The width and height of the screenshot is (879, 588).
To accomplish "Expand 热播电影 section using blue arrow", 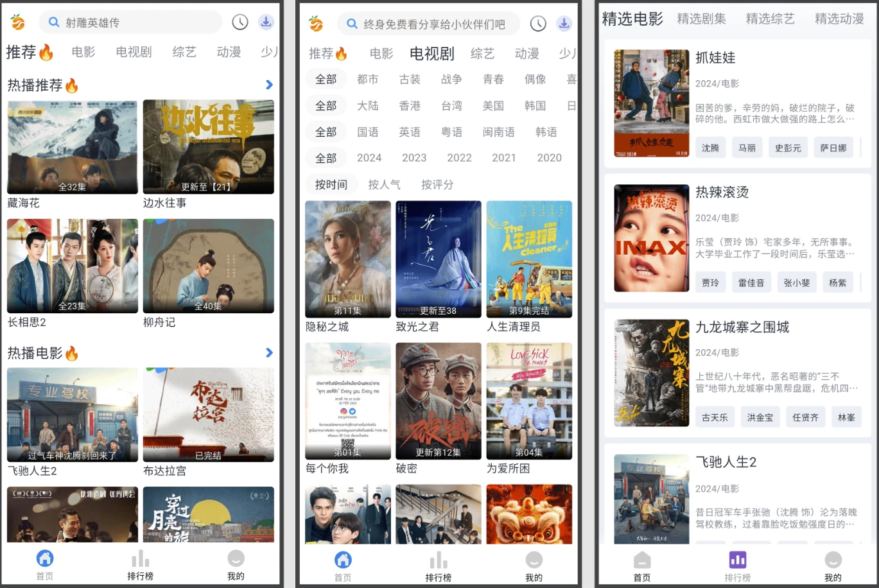I will pos(269,352).
